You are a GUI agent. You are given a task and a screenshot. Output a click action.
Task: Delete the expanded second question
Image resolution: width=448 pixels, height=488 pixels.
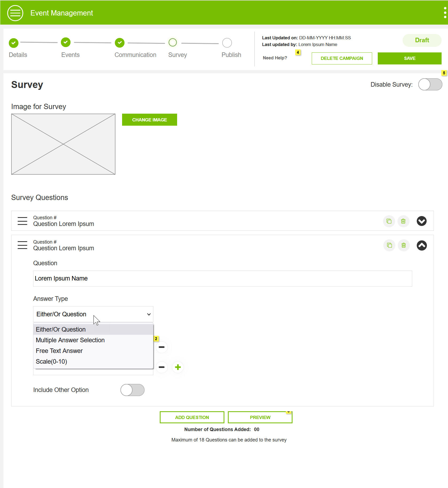[x=404, y=245]
